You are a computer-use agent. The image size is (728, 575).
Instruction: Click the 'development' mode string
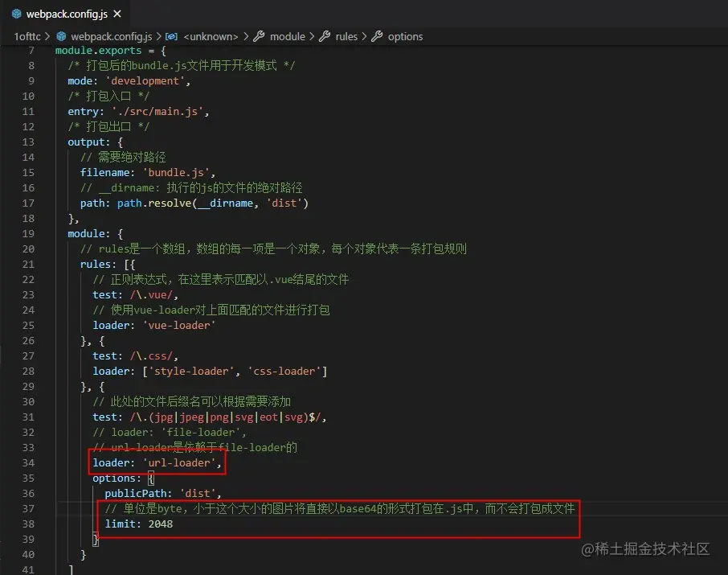tap(145, 81)
